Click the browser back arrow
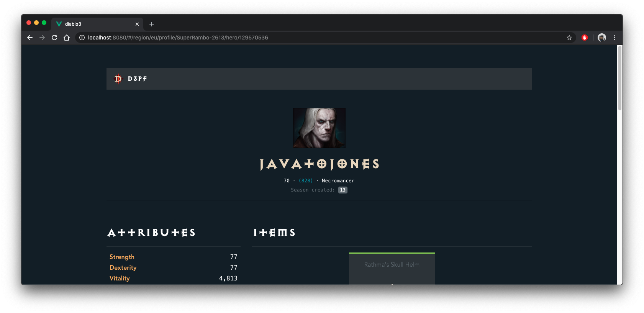644x313 pixels. click(30, 38)
